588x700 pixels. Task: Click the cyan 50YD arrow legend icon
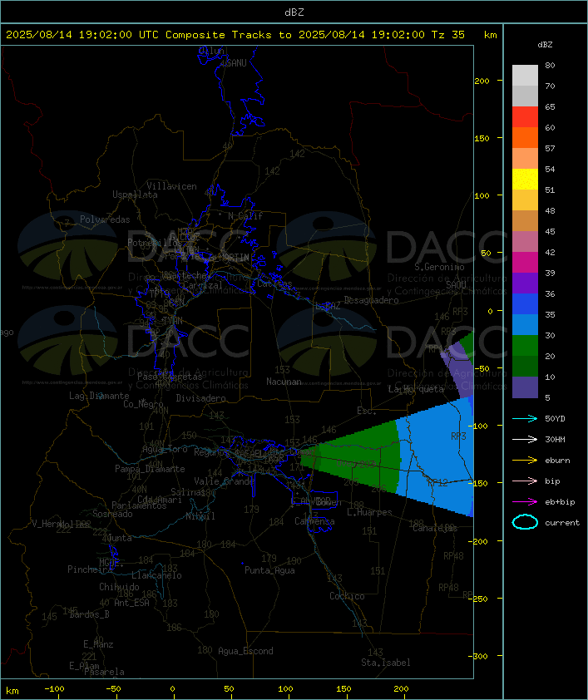tap(525, 418)
